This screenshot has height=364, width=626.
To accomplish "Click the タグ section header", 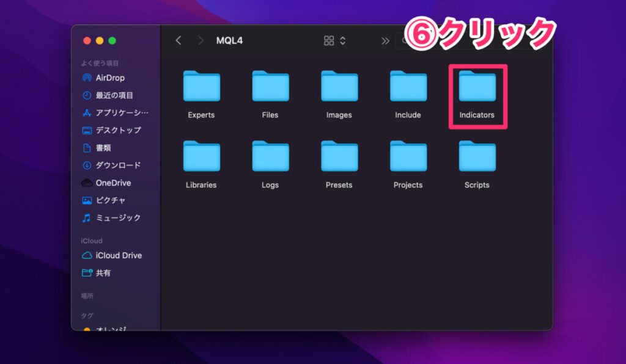I will [x=87, y=316].
